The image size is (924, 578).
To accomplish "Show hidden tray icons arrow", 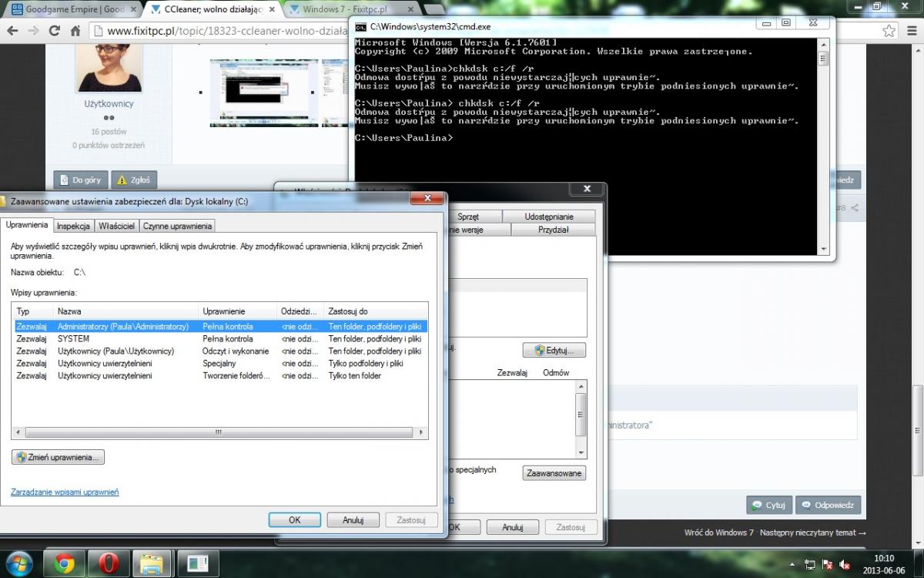I will 792,564.
